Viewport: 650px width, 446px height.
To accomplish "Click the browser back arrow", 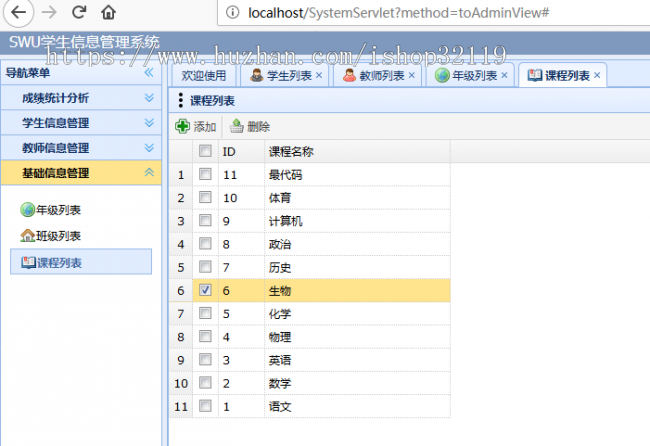I will coord(18,12).
